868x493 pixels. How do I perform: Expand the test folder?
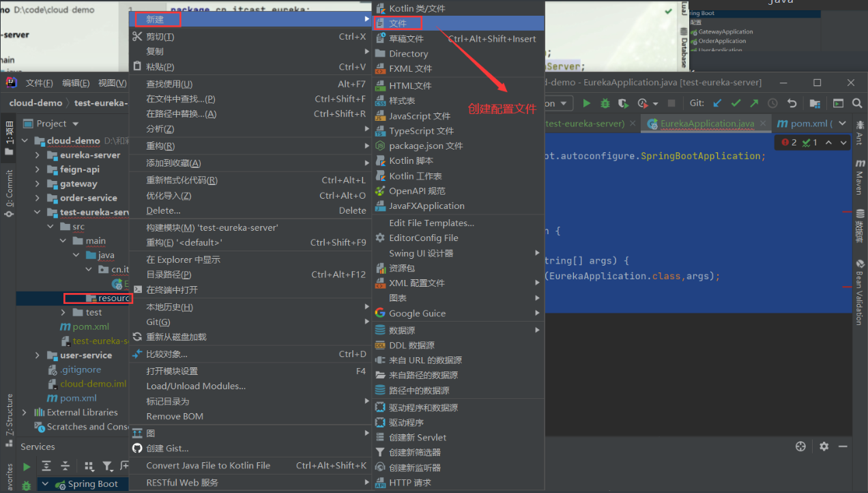coord(63,312)
